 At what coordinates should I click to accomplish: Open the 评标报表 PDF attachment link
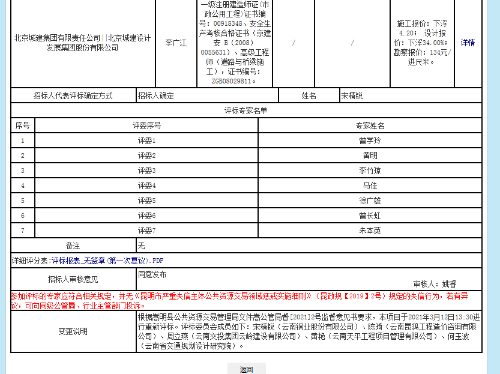[x=107, y=261]
